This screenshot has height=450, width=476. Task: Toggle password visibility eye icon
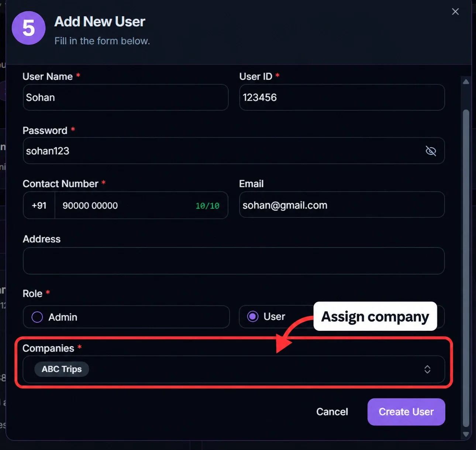pos(431,151)
